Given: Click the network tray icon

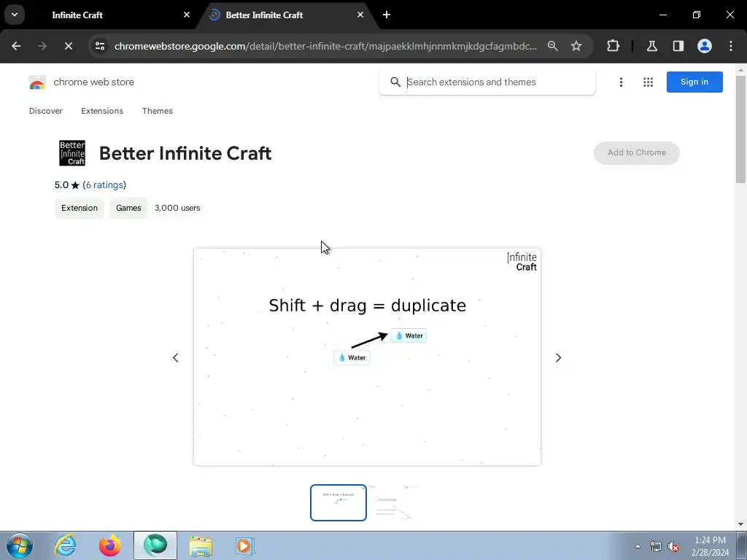Looking at the screenshot, I should tap(656, 546).
